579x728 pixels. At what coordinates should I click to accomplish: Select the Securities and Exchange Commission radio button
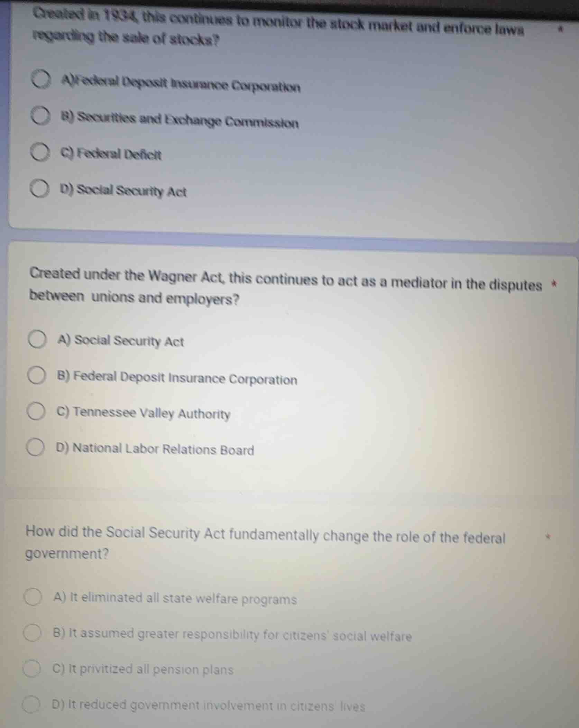tap(40, 116)
